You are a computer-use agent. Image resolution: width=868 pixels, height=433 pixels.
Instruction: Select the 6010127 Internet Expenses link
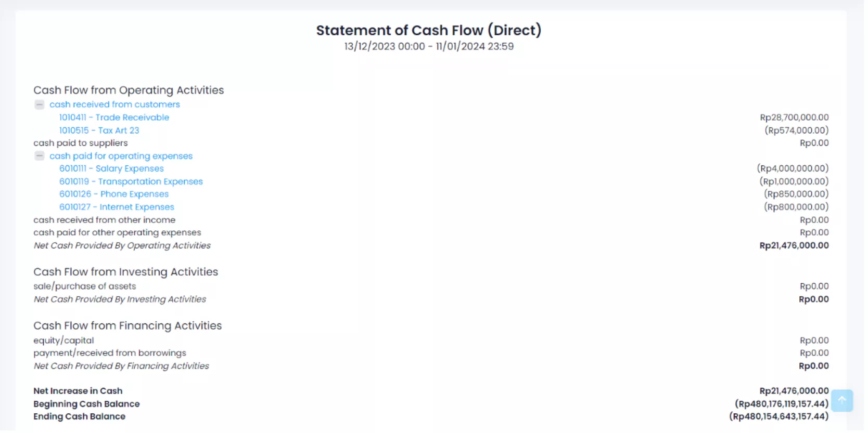click(117, 207)
